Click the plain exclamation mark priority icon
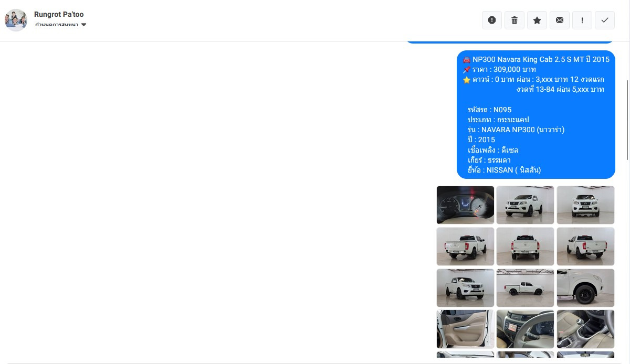The height and width of the screenshot is (364, 630). point(582,20)
